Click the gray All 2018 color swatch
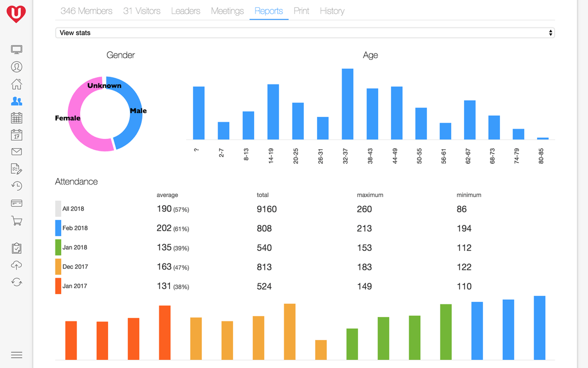The height and width of the screenshot is (368, 588). tap(58, 209)
